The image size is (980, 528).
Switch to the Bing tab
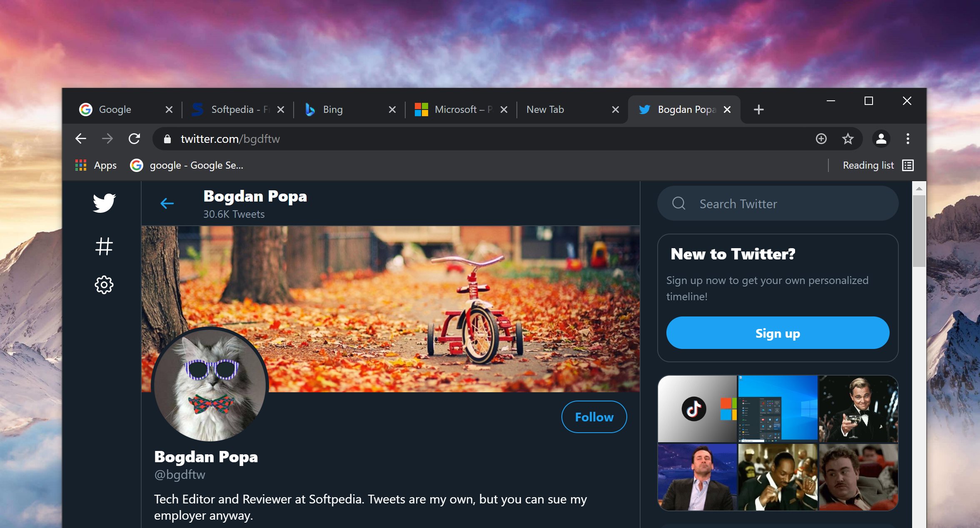click(x=332, y=109)
